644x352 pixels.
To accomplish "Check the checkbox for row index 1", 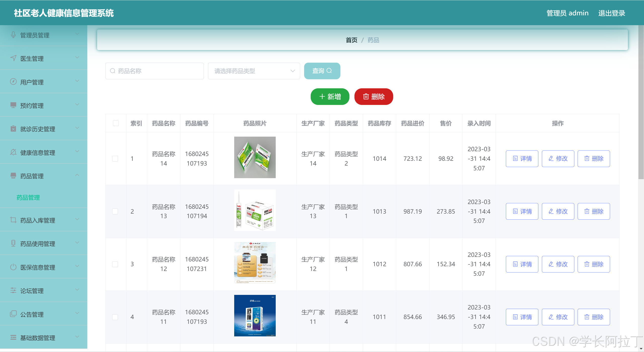I will 115,159.
